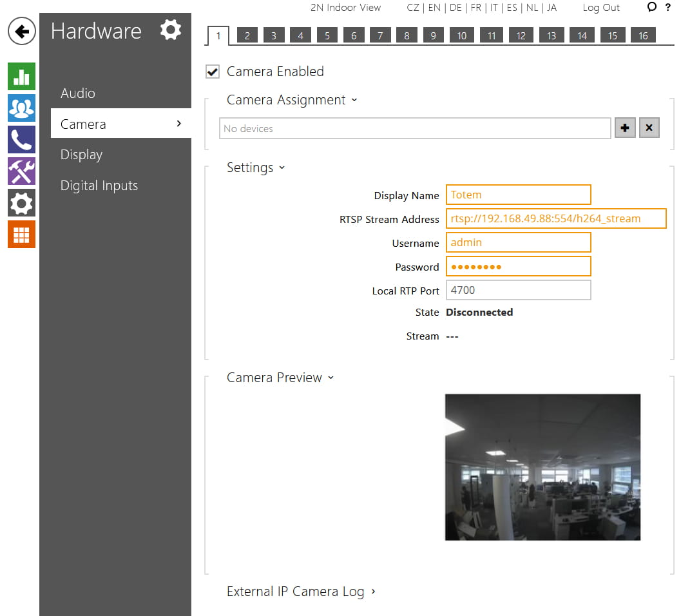The image size is (681, 616).
Task: Click the Username field with admin
Action: pos(519,242)
